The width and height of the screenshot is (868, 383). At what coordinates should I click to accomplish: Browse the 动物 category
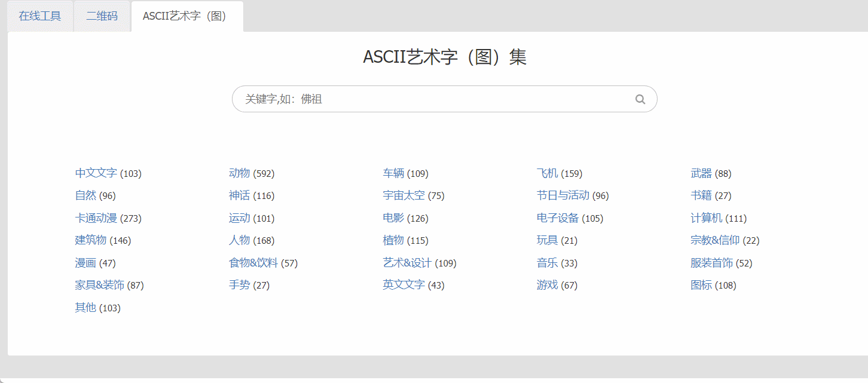239,173
